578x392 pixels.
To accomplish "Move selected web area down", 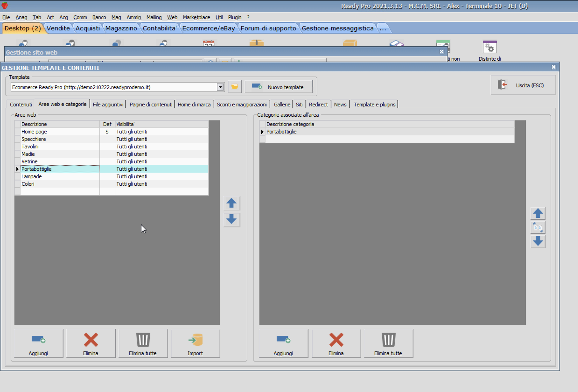I will 231,219.
